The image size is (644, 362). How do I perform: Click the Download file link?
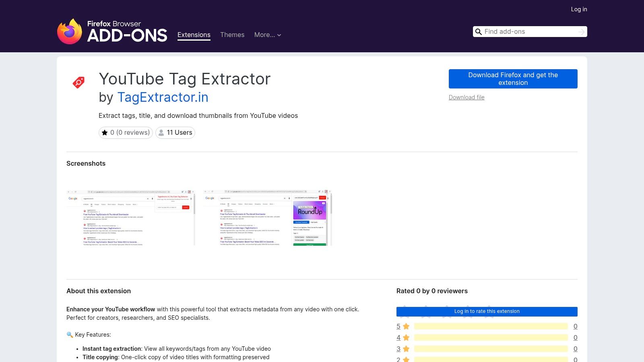point(466,97)
